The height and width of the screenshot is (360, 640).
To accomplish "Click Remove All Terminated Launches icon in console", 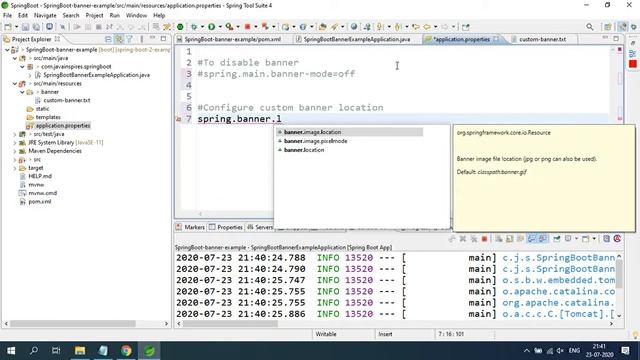I will pyautogui.click(x=473, y=239).
